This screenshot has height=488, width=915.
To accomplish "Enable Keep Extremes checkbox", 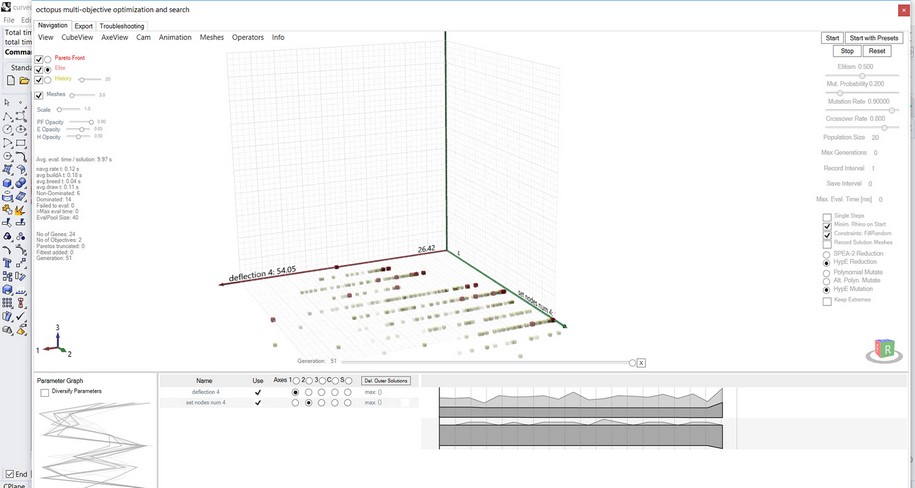I will coord(827,301).
